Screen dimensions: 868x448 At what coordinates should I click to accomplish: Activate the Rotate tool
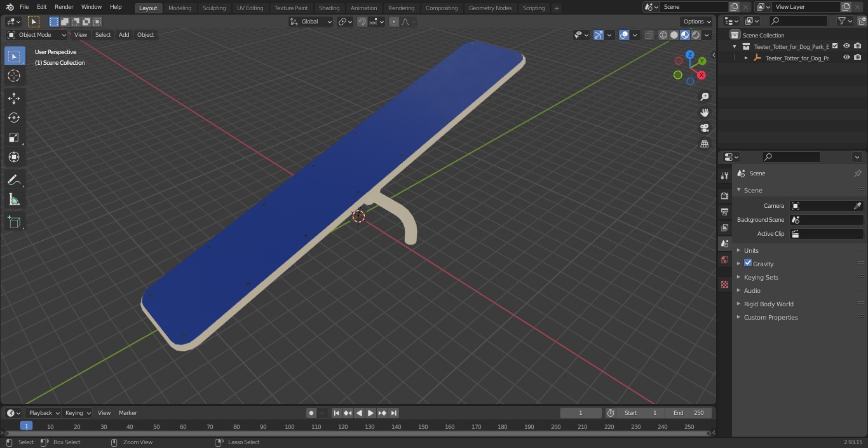pos(14,118)
